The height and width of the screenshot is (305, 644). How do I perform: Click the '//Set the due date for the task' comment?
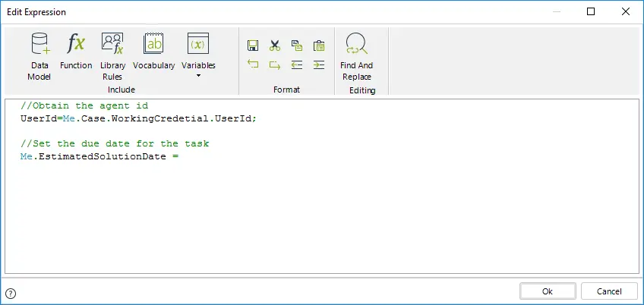coord(115,143)
